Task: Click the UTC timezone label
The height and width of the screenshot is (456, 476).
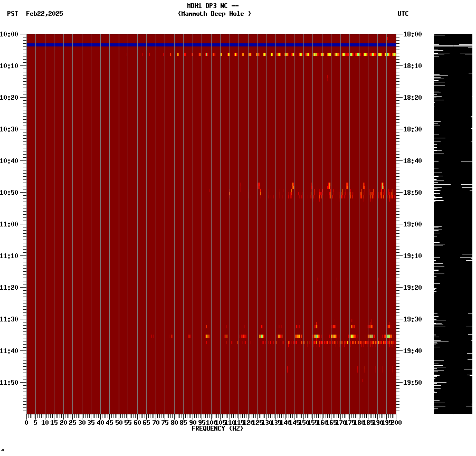Action: [404, 14]
